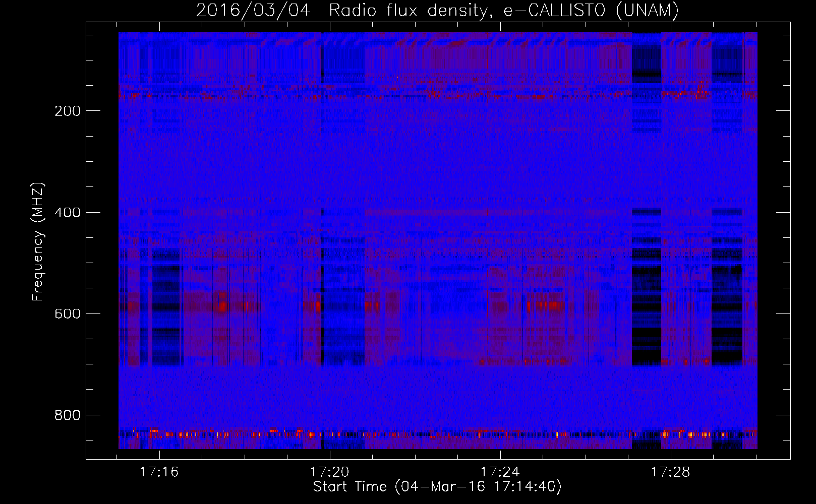Click the 200 frequency tick label
816x504 pixels.
[x=68, y=111]
